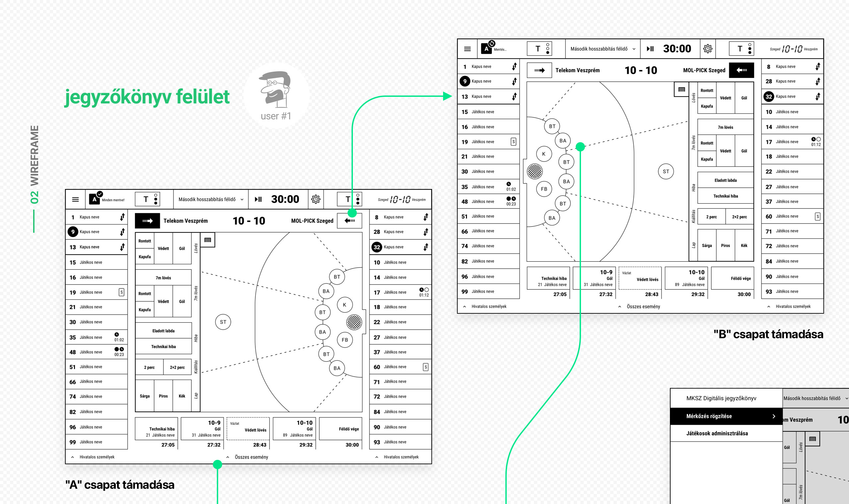Toggle play/pause timer in A-team attack screen
849x504 pixels.
click(x=258, y=199)
